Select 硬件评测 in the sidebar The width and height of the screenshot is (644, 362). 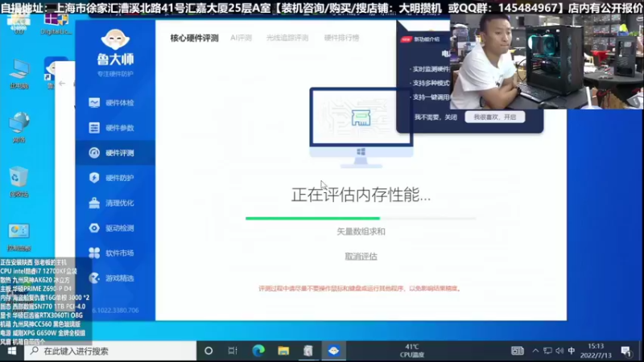(x=115, y=153)
